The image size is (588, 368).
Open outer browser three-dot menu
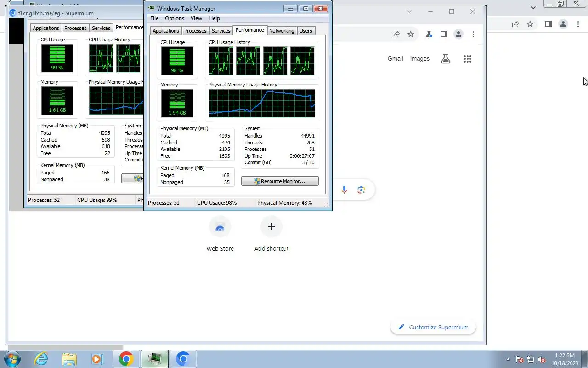tap(578, 24)
